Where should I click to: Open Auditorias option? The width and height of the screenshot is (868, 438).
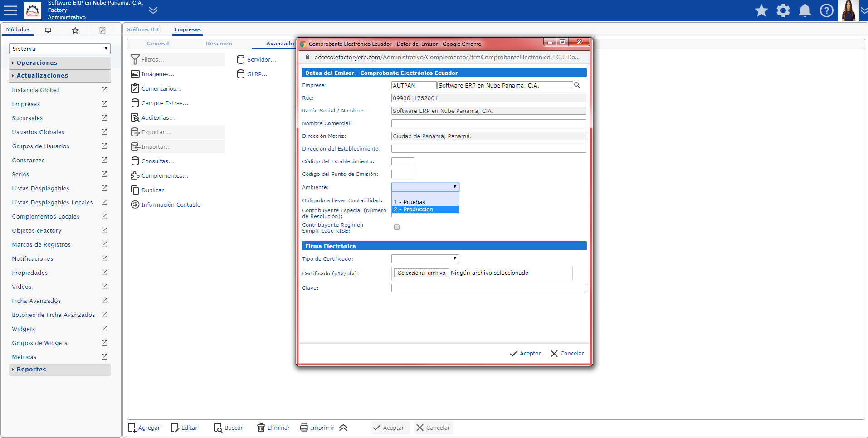tap(153, 117)
